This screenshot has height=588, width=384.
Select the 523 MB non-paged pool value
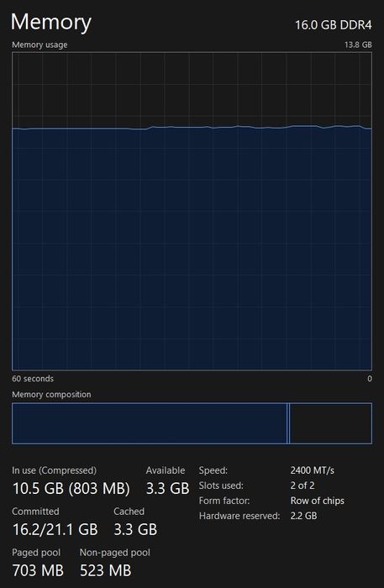click(105, 570)
